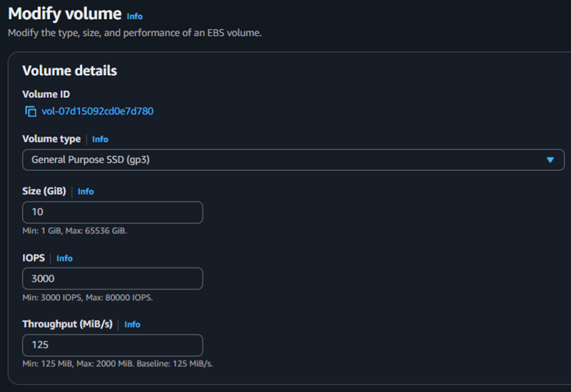Click the Volume type field label
Viewport: 571px width, 392px height.
[51, 139]
